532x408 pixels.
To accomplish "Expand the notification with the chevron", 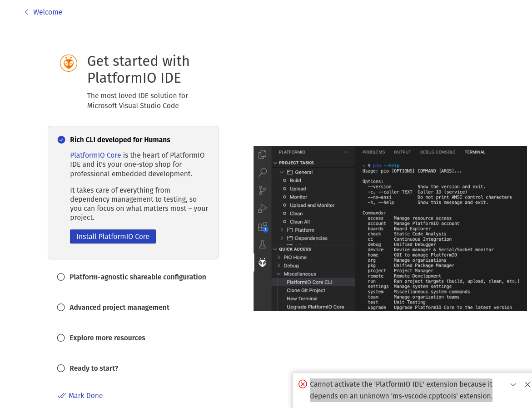I will [513, 384].
